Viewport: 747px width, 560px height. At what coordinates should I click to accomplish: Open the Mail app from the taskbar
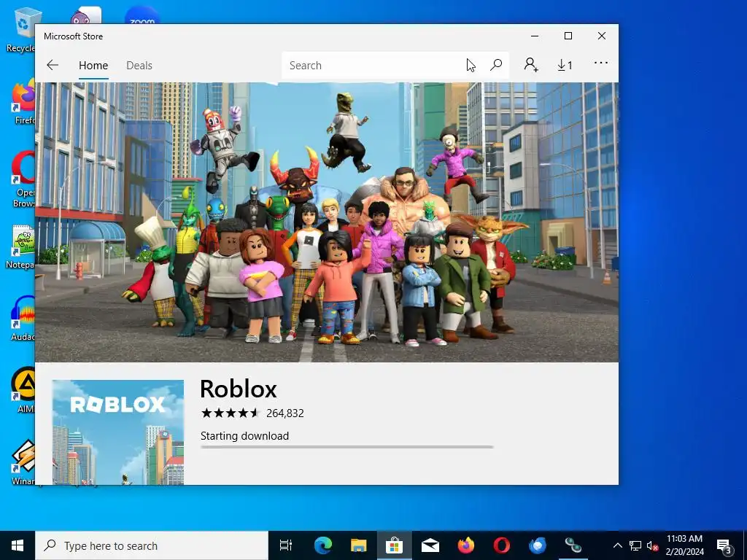(x=430, y=545)
